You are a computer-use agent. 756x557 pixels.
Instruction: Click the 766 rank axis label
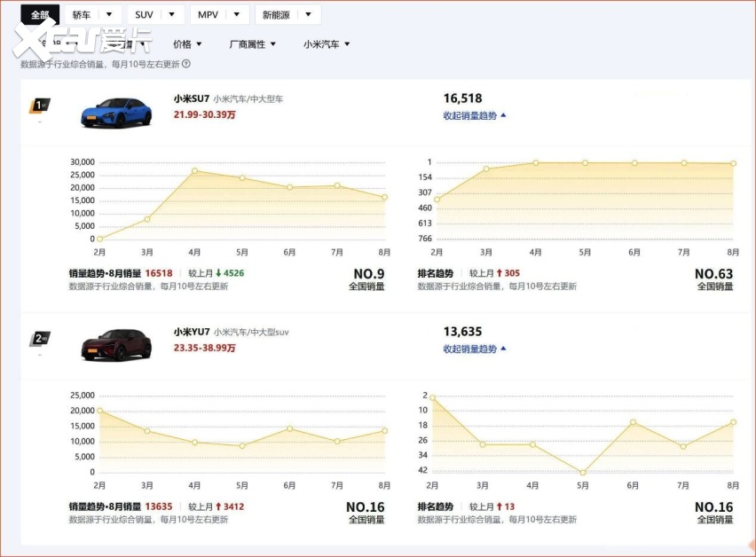tap(425, 239)
